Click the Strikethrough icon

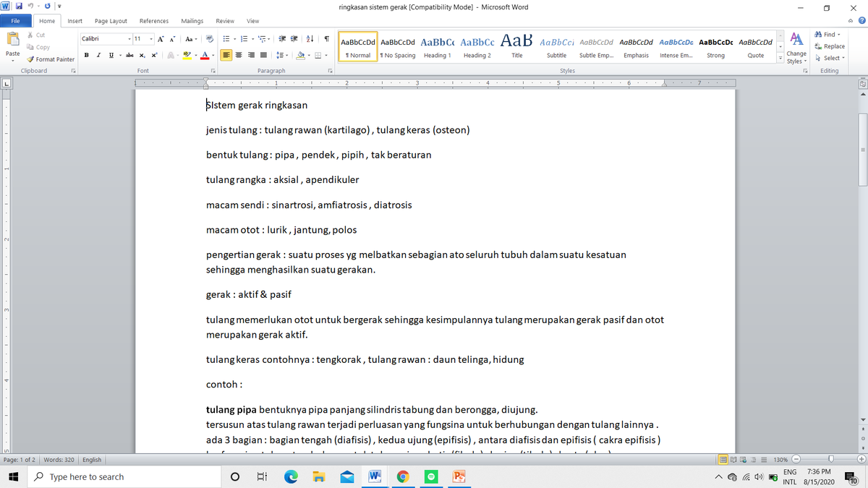(x=131, y=56)
